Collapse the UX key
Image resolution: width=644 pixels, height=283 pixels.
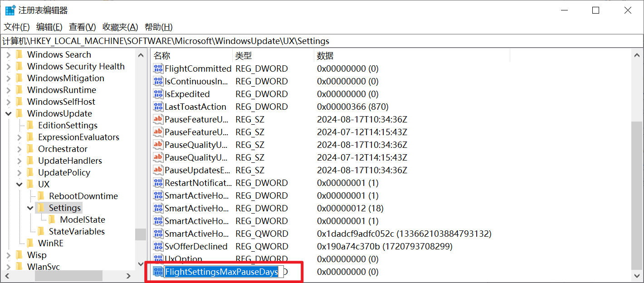[x=19, y=184]
